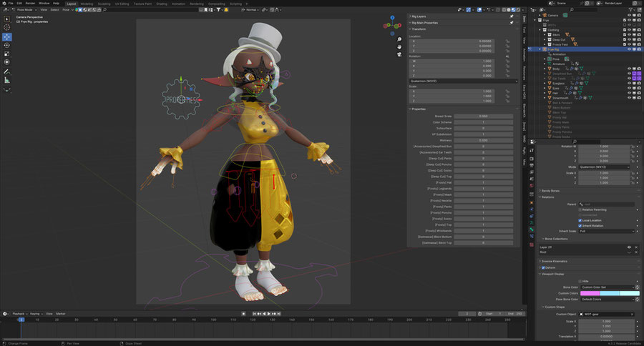
Task: Select the Transform tool
Action: [x=7, y=62]
